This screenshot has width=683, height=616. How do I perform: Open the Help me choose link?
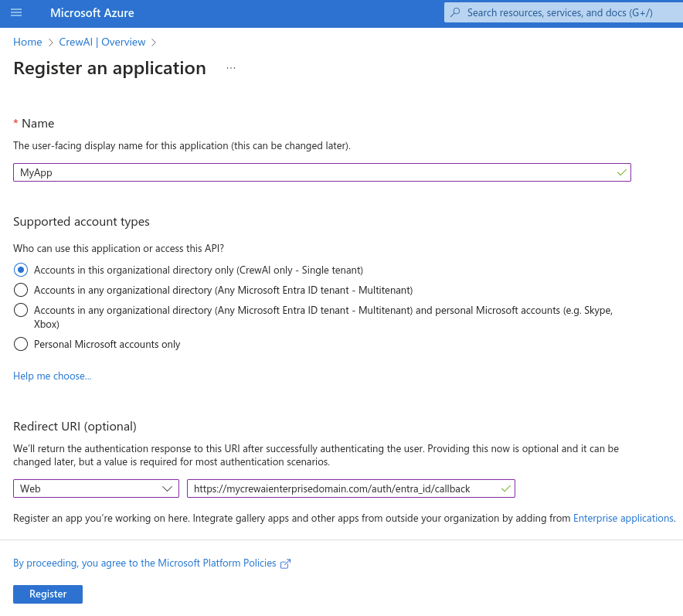tap(52, 376)
